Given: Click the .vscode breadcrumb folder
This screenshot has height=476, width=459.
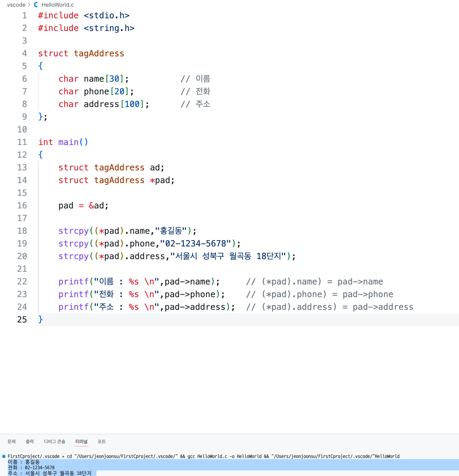Looking at the screenshot, I should [16, 5].
